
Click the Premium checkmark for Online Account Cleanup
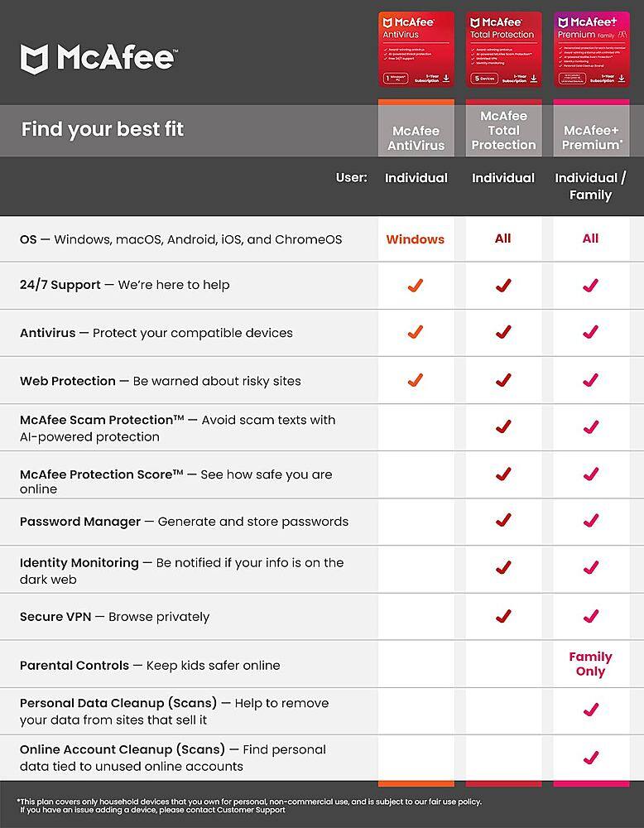(x=590, y=757)
